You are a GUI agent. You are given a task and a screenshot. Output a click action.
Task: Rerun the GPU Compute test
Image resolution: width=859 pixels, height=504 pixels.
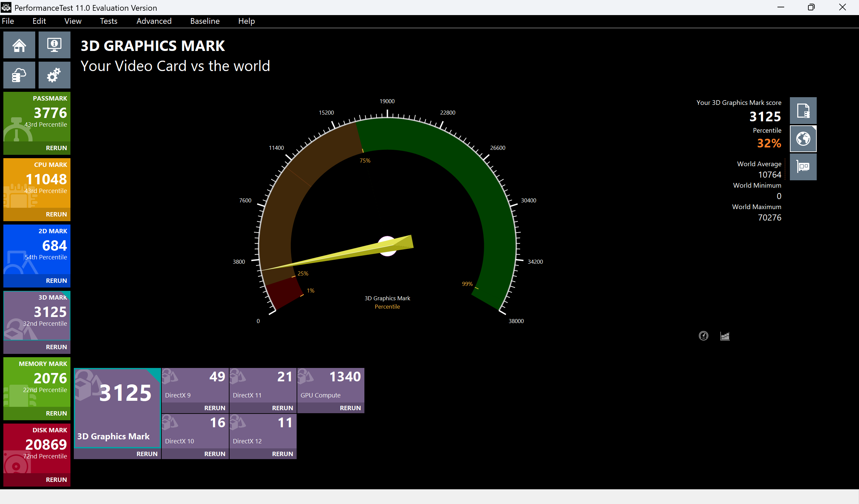[350, 408]
